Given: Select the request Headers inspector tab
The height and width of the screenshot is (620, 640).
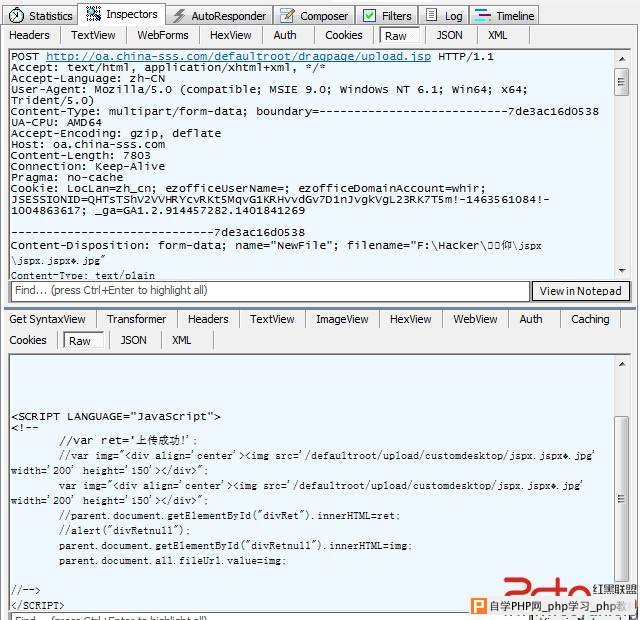Looking at the screenshot, I should [x=29, y=35].
